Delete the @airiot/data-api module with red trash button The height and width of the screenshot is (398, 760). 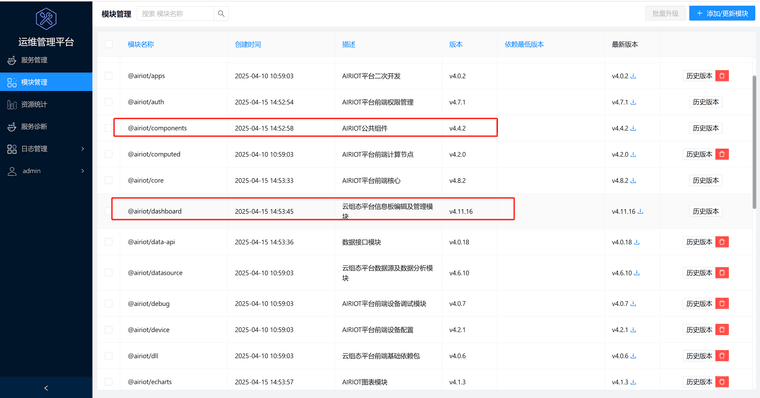(x=722, y=242)
